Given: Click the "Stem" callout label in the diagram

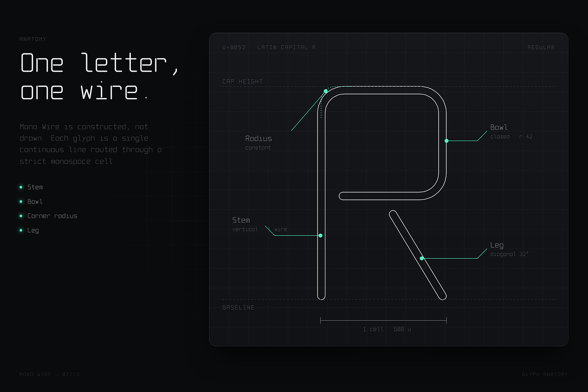Looking at the screenshot, I should click(241, 220).
